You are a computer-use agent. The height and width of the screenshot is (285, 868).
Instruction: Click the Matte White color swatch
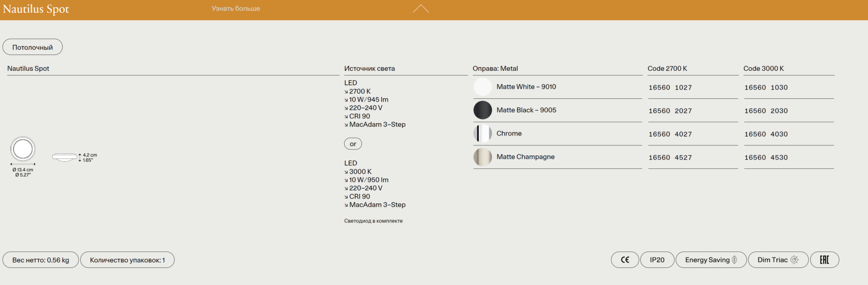click(482, 87)
